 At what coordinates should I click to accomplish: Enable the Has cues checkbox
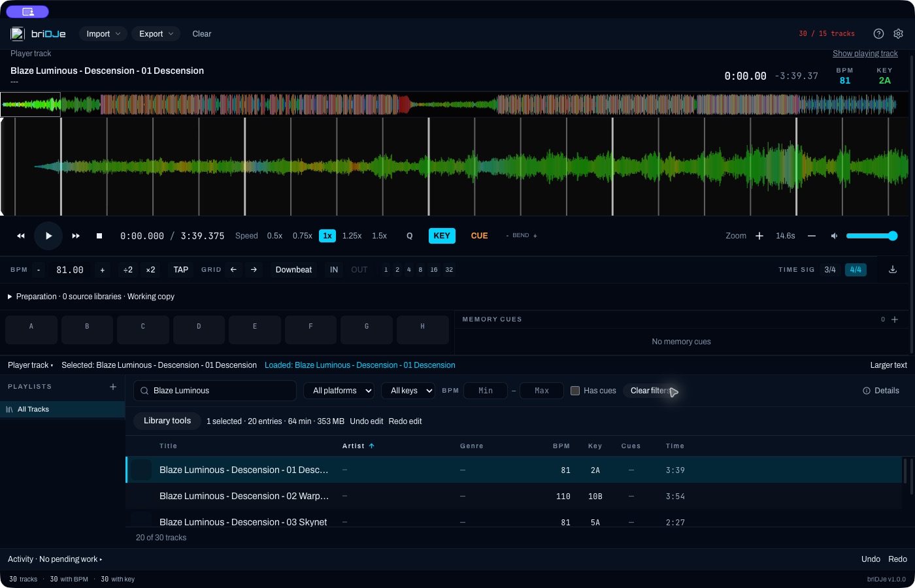pyautogui.click(x=575, y=391)
